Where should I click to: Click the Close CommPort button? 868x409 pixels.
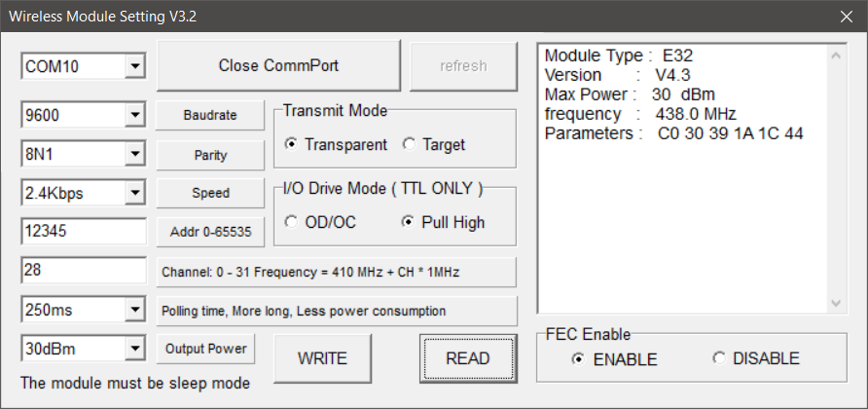pos(278,66)
